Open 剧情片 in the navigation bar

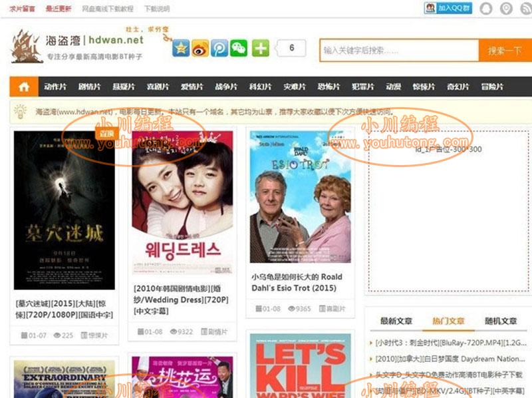(x=89, y=87)
